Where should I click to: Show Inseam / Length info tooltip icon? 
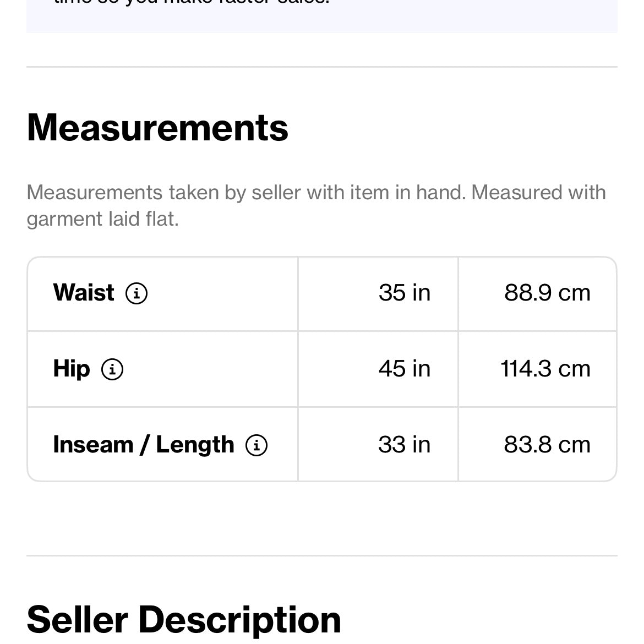(256, 445)
